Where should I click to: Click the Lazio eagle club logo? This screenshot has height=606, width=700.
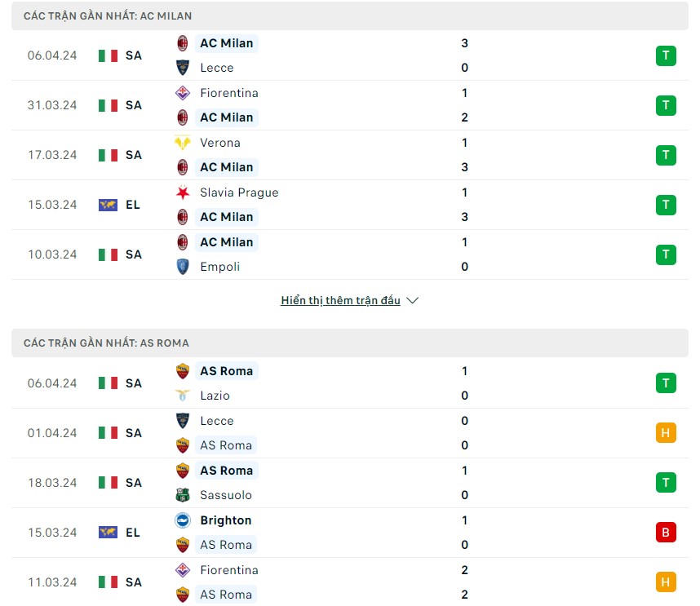pos(184,396)
